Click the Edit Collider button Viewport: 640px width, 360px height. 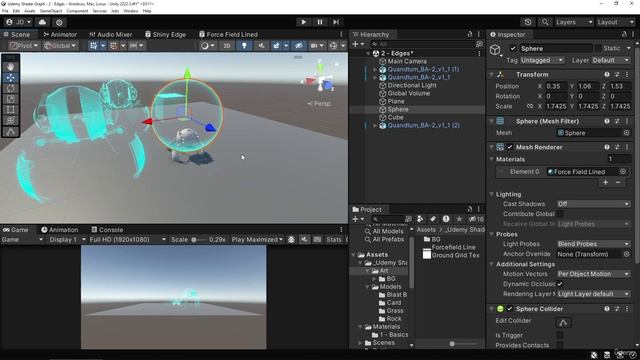tap(563, 323)
